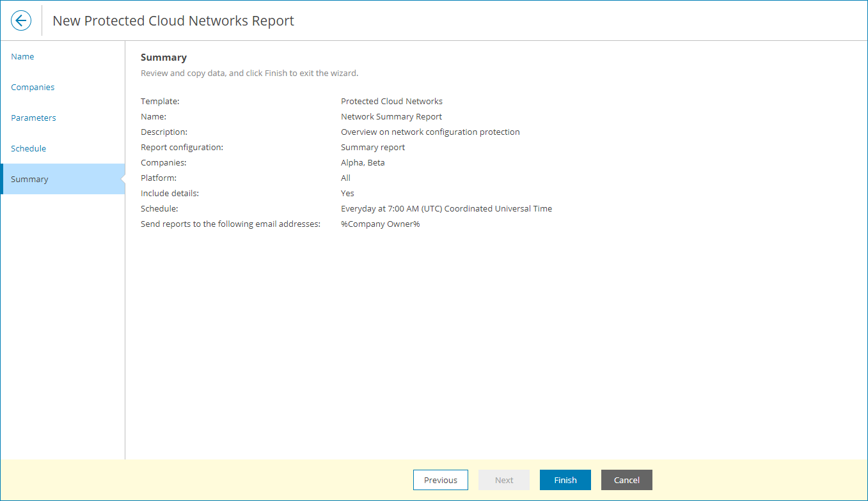Click the Cancel button

click(x=626, y=480)
